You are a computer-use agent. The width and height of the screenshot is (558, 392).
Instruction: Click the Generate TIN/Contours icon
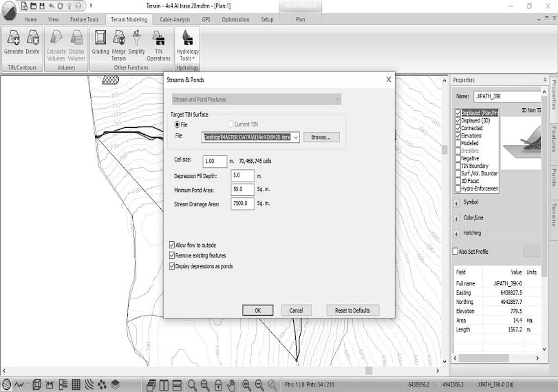click(x=13, y=43)
